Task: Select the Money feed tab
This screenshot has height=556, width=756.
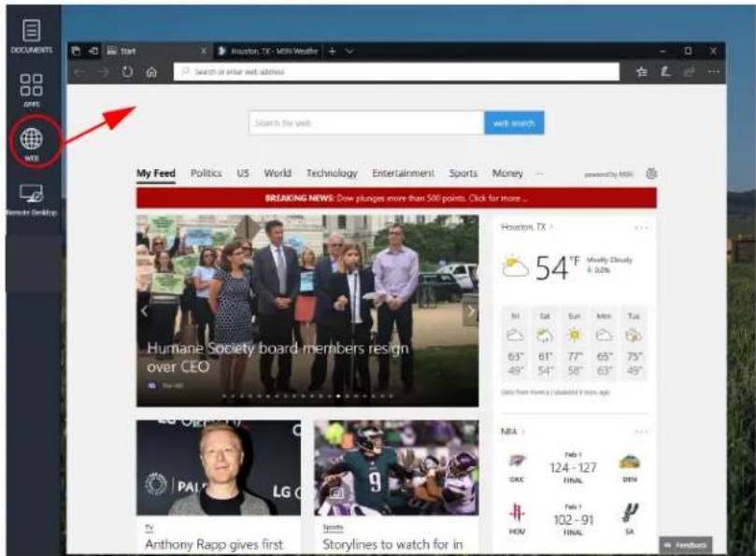Action: tap(507, 173)
